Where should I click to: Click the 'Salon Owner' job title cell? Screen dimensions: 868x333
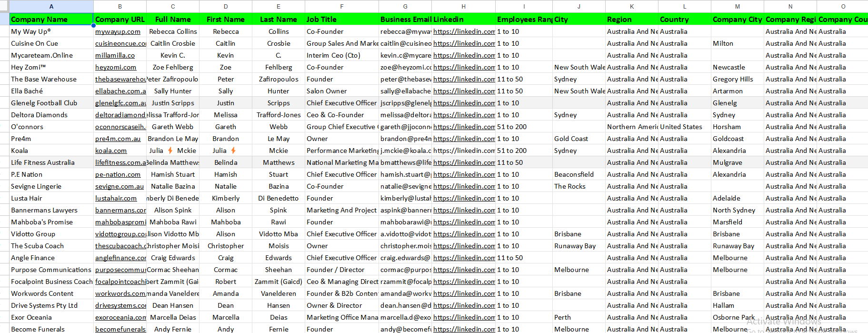[342, 91]
